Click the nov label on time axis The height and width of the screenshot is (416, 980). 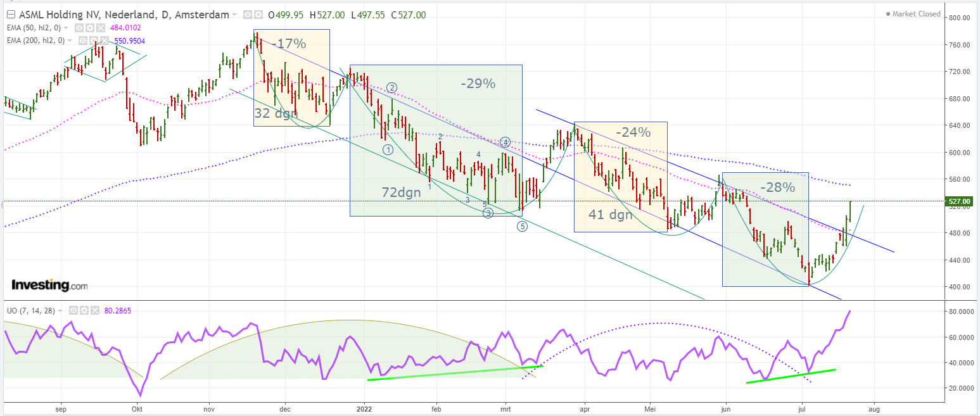[209, 410]
